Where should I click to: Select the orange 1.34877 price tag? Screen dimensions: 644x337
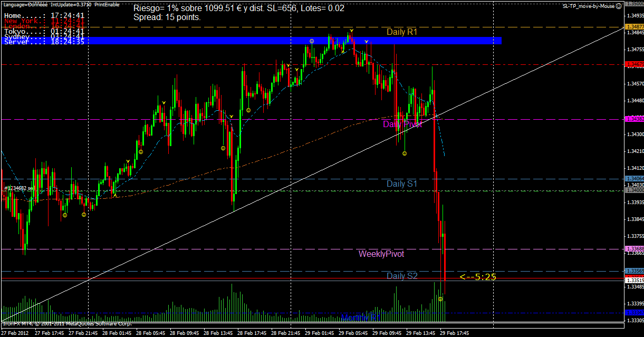[x=633, y=26]
